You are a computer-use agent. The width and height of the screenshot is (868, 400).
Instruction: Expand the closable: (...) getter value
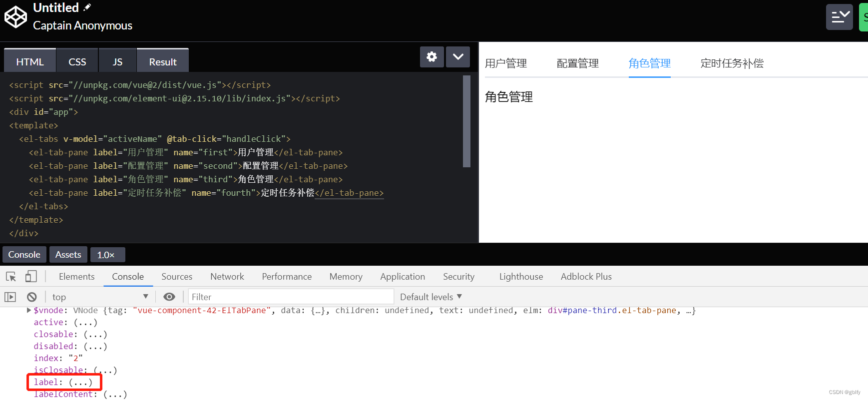(95, 335)
